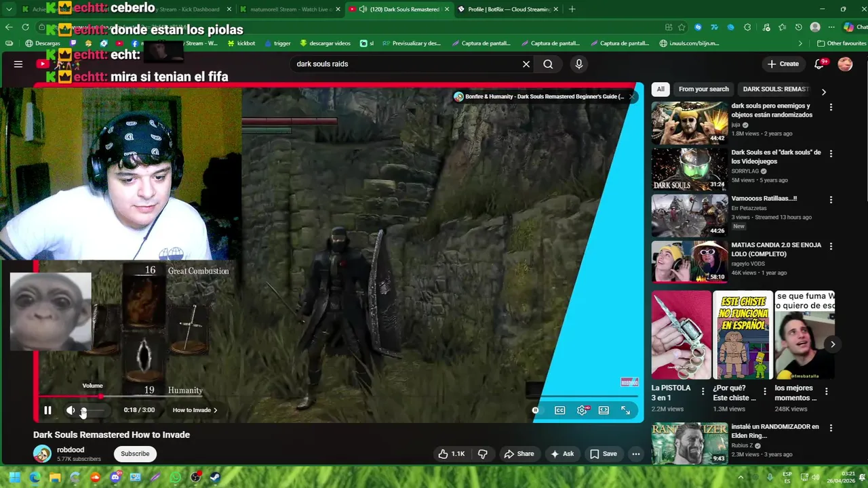Open the robdood channel avatar
Image resolution: width=868 pixels, height=488 pixels.
[42, 453]
